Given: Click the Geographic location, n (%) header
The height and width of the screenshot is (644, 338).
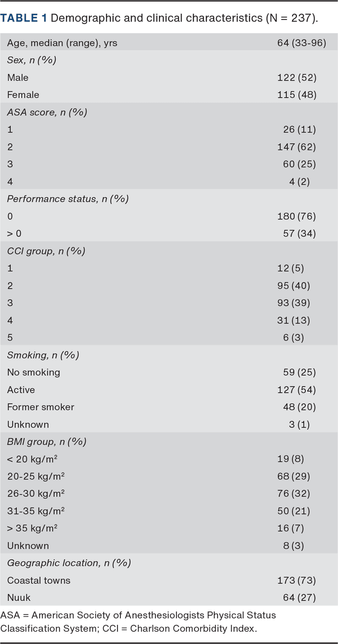Looking at the screenshot, I should pos(69,563).
